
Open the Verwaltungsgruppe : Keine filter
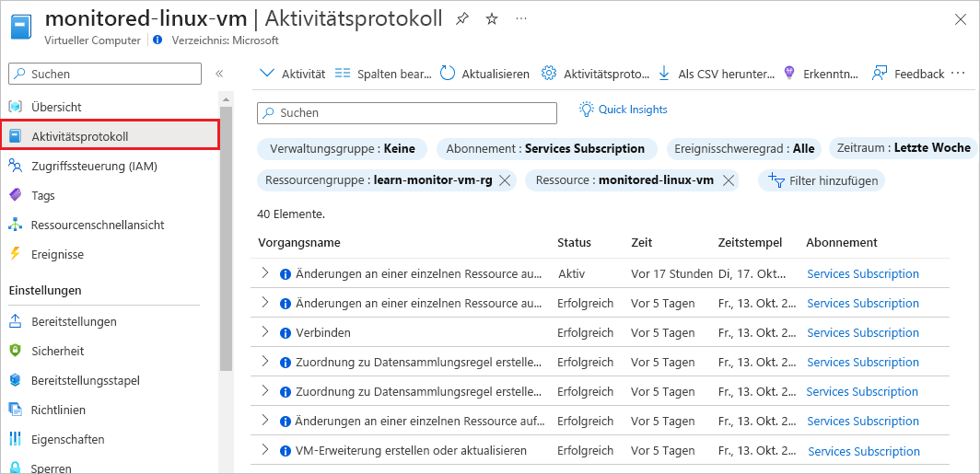point(343,148)
